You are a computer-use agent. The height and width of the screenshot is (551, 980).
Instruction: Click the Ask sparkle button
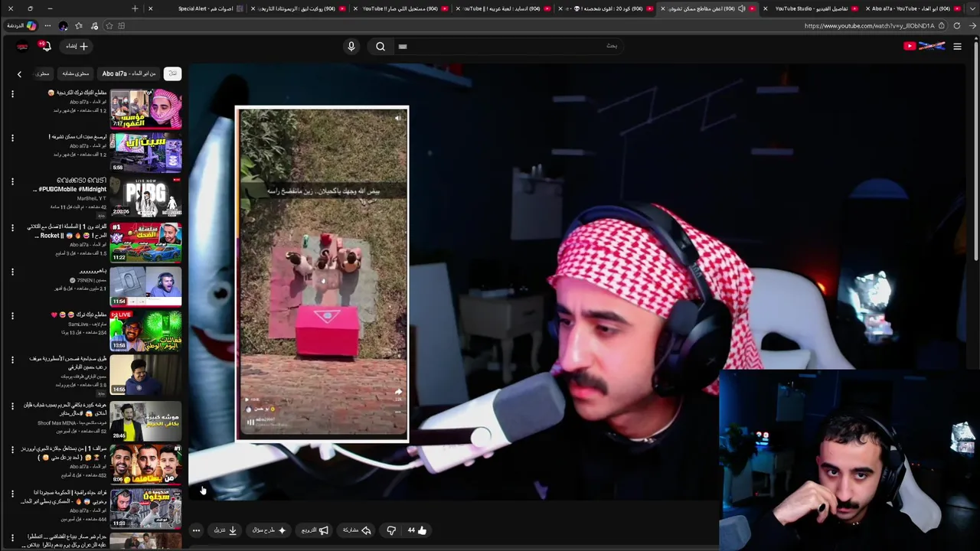pos(269,530)
